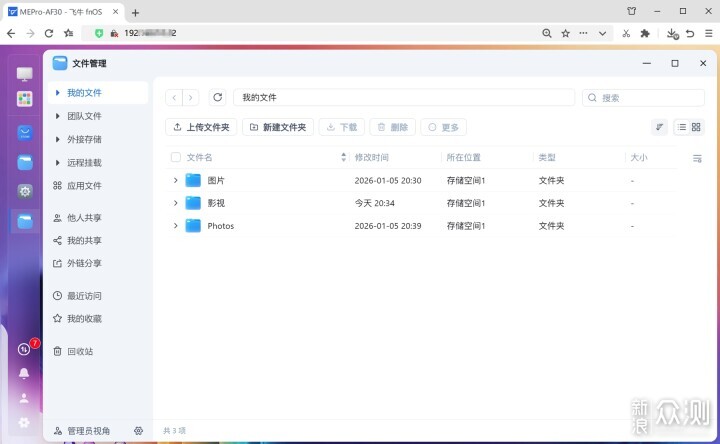Open the address bar dropdown chevron in browser
The image size is (720, 444).
[602, 33]
